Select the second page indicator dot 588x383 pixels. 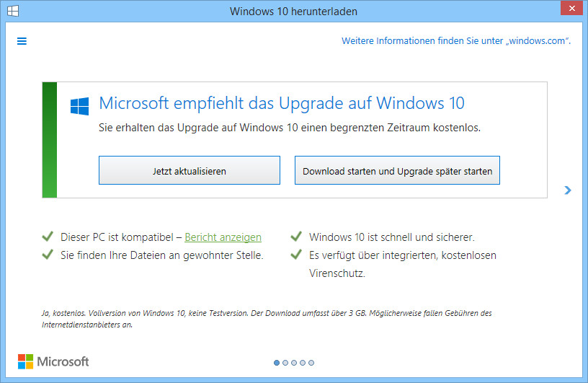[x=285, y=363]
